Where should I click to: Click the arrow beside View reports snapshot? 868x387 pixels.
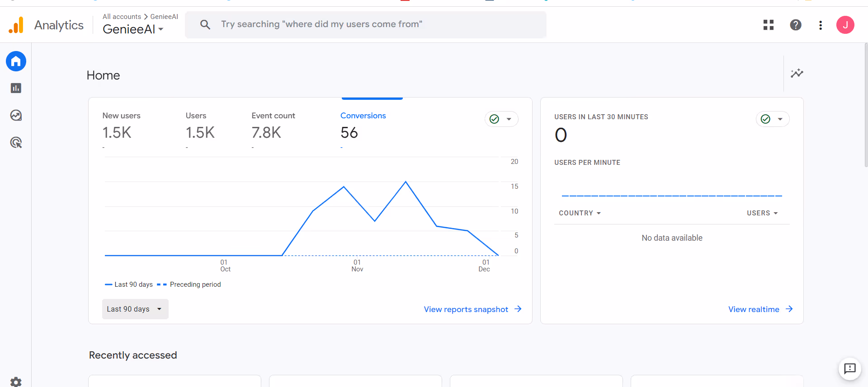coord(518,309)
